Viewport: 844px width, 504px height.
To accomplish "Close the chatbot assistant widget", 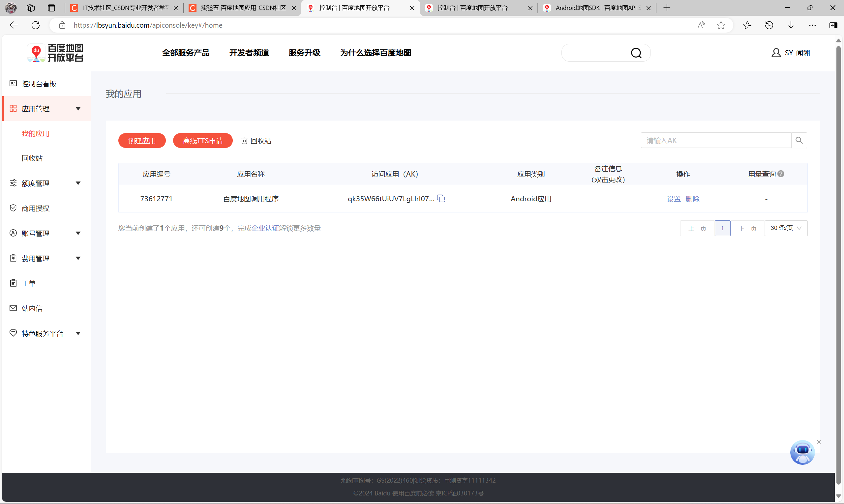I will pos(819,442).
